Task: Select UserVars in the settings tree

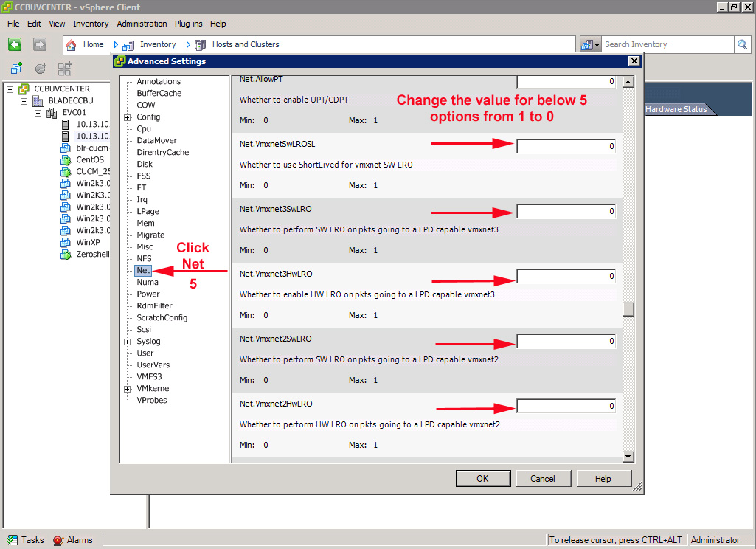Action: coord(153,365)
